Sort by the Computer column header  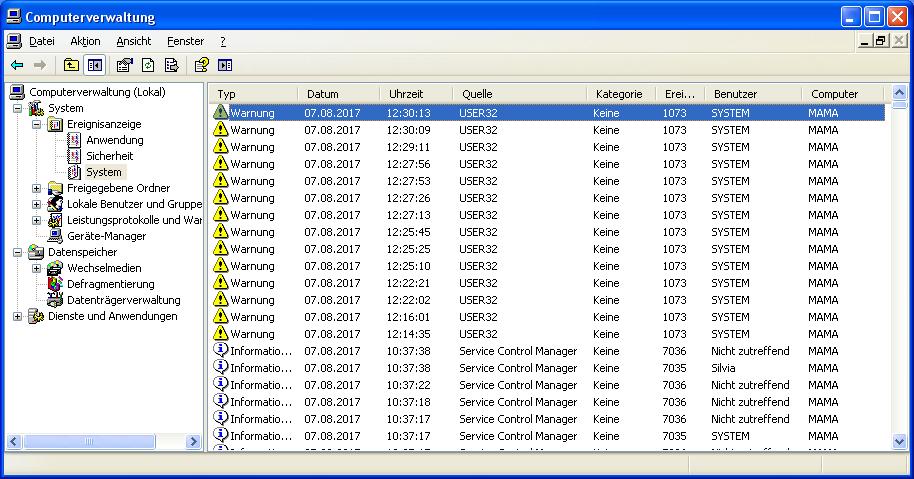843,94
